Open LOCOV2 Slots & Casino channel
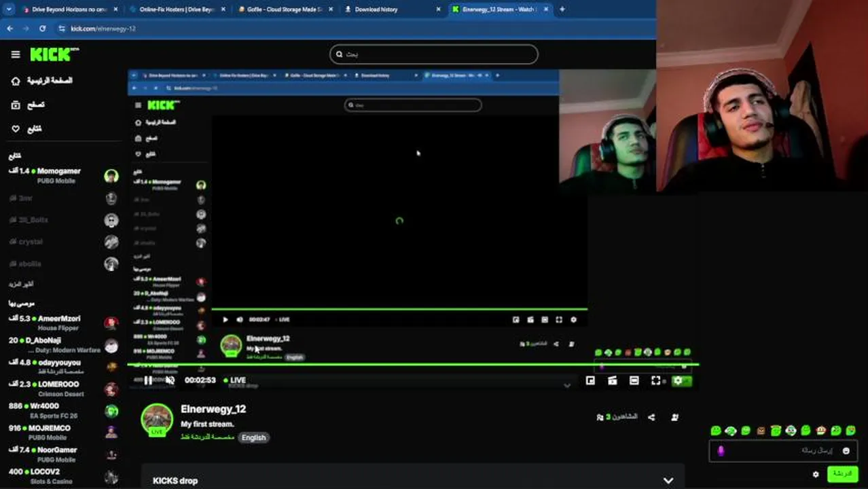Image resolution: width=868 pixels, height=489 pixels. (64, 476)
